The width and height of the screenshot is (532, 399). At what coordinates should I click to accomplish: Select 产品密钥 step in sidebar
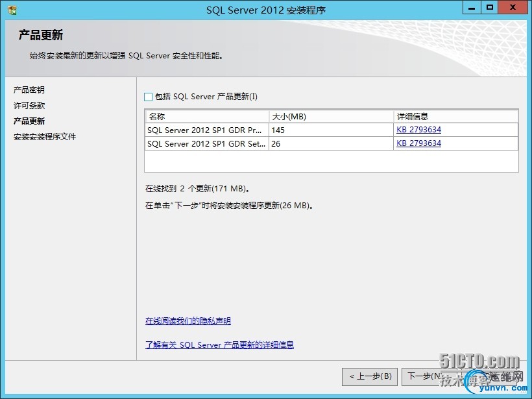click(29, 90)
